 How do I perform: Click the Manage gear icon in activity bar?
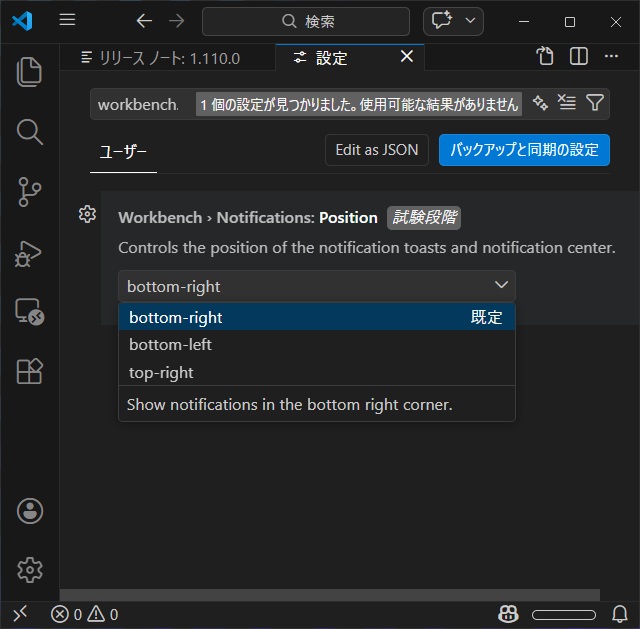tap(30, 570)
